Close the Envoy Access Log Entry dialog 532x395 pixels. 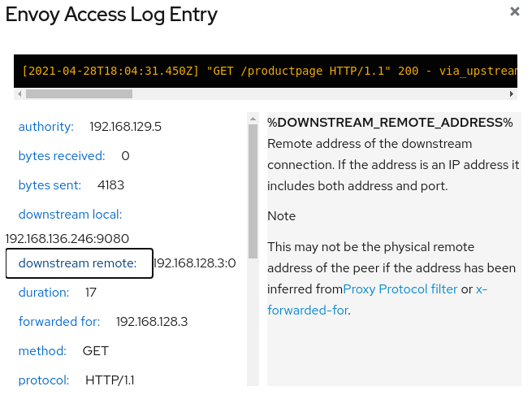(x=515, y=11)
